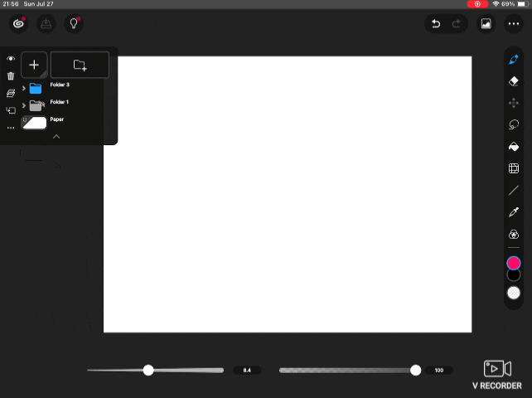Expand Folder 1 with its chevron
Image resolution: width=532 pixels, height=398 pixels.
pyautogui.click(x=24, y=105)
